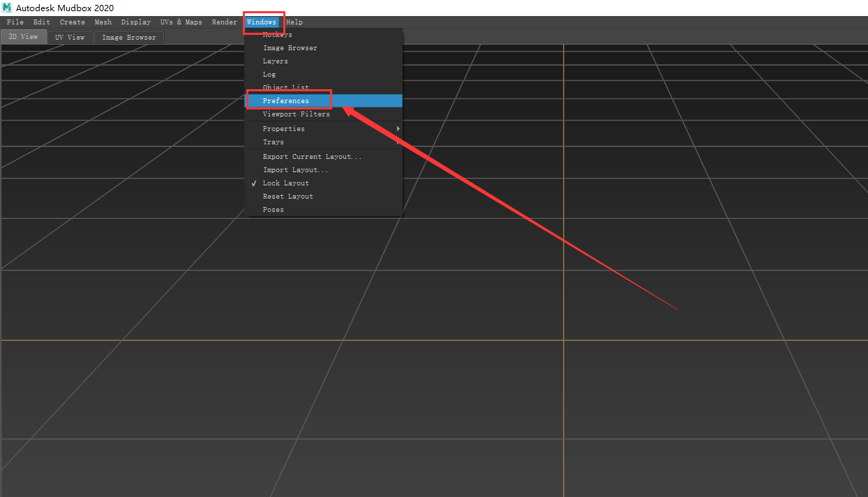
Task: Open Preferences from the Windows menu
Action: coord(286,100)
